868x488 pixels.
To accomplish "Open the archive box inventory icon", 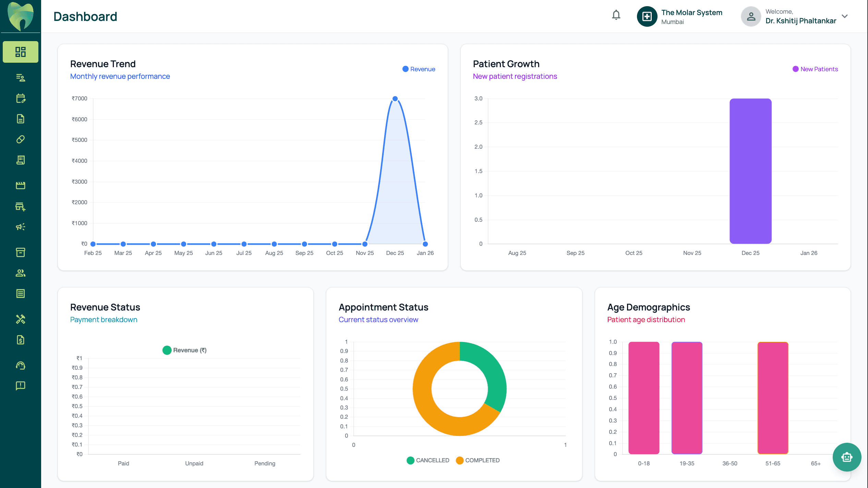I will [21, 252].
